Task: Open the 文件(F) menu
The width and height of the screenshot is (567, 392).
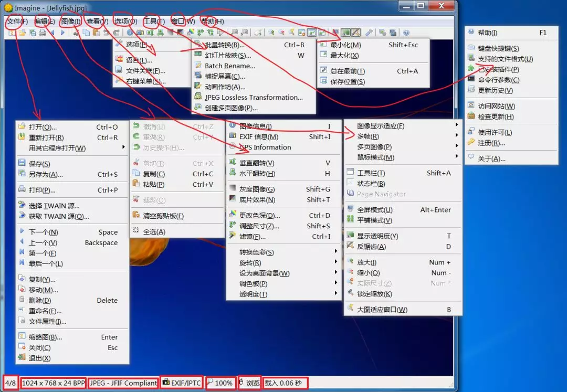Action: pyautogui.click(x=17, y=22)
